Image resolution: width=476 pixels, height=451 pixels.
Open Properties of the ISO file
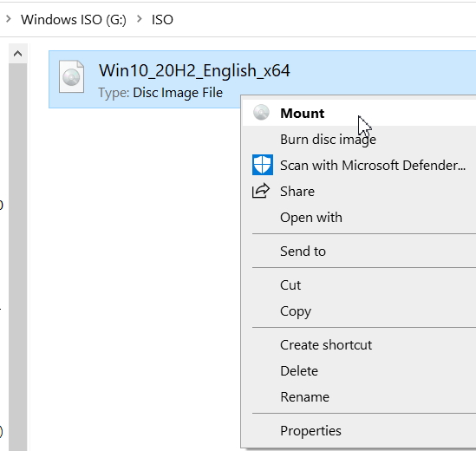359,431
